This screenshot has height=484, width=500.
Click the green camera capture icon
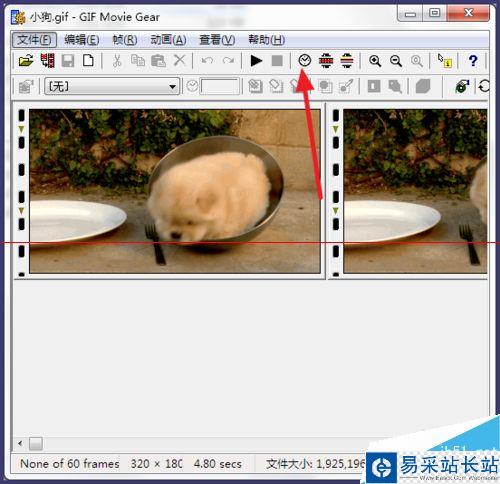[462, 87]
